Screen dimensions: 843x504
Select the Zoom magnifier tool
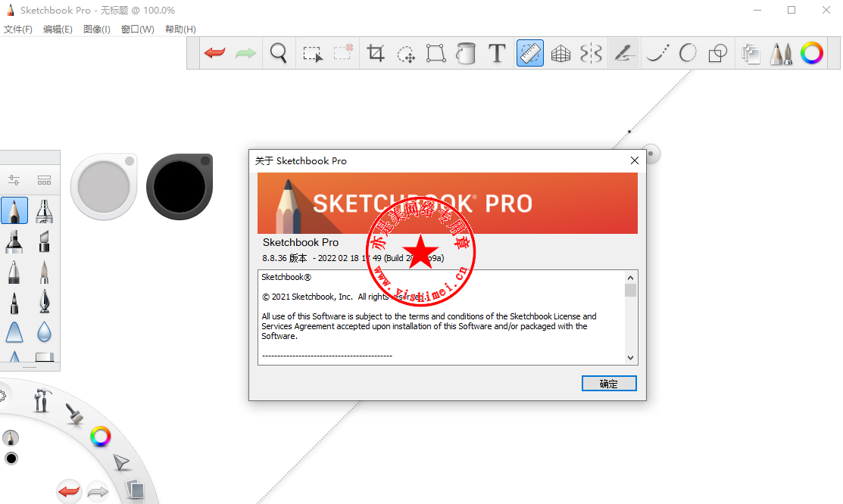pos(279,53)
